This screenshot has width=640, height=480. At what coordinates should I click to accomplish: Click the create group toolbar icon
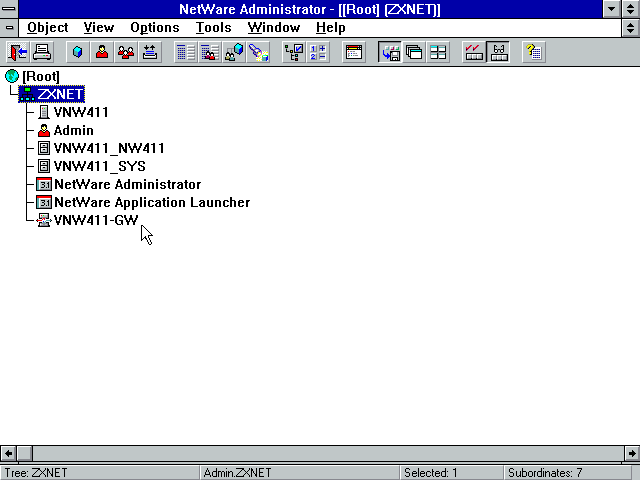click(126, 52)
